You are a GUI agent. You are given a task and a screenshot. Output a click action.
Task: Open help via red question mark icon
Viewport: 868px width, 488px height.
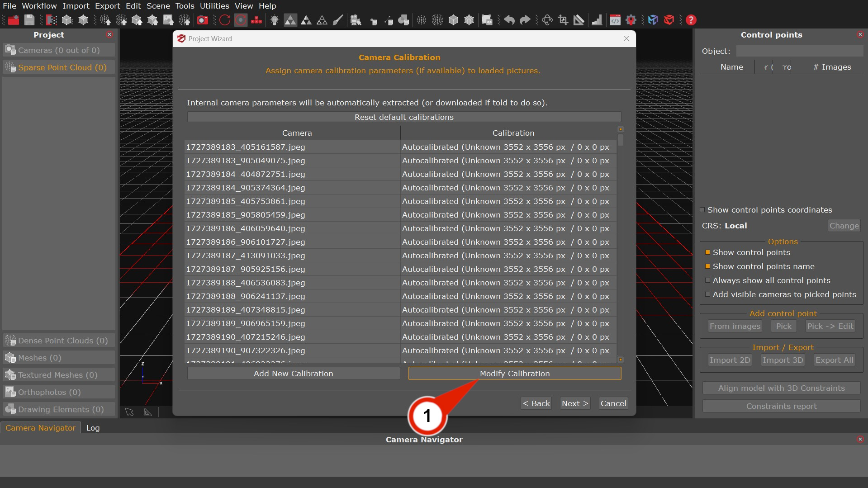691,20
